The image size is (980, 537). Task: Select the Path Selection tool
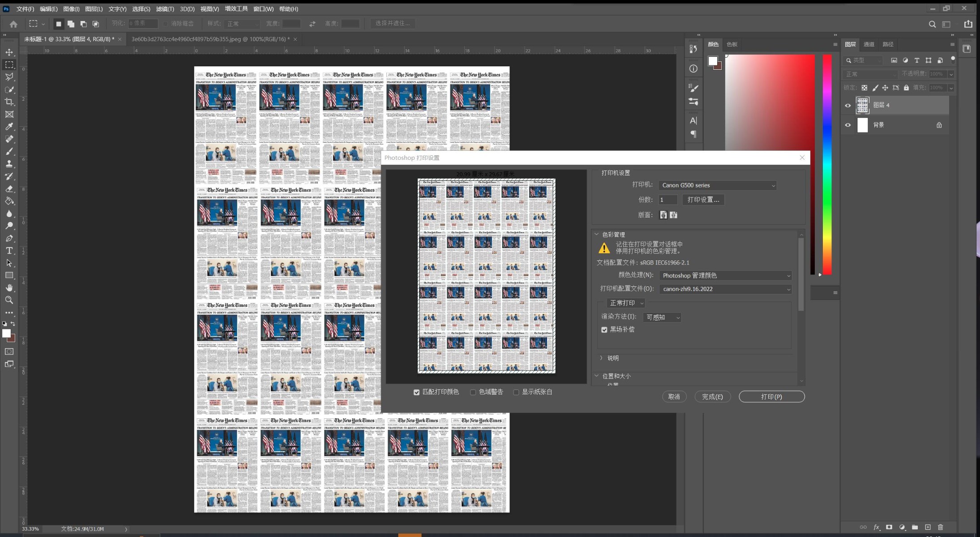click(x=9, y=263)
